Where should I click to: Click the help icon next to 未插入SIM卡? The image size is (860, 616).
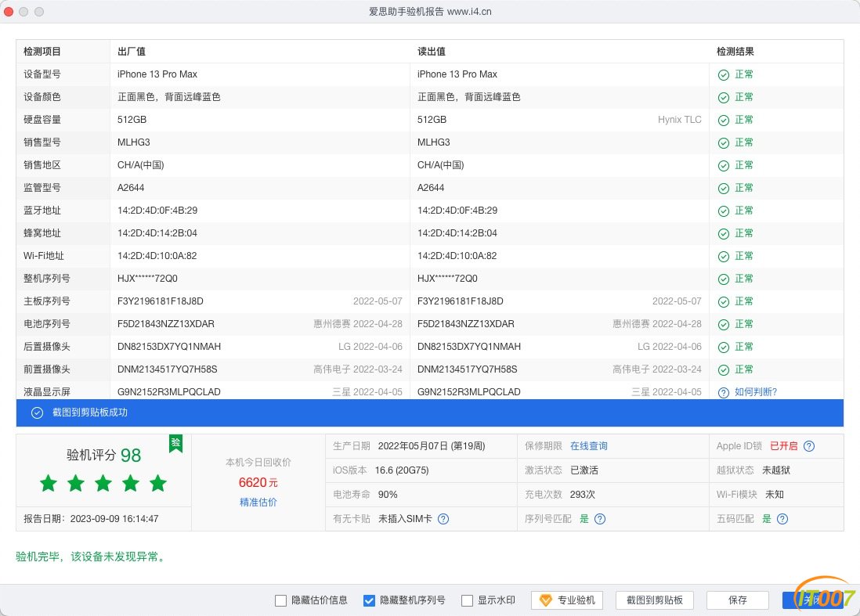[x=443, y=519]
